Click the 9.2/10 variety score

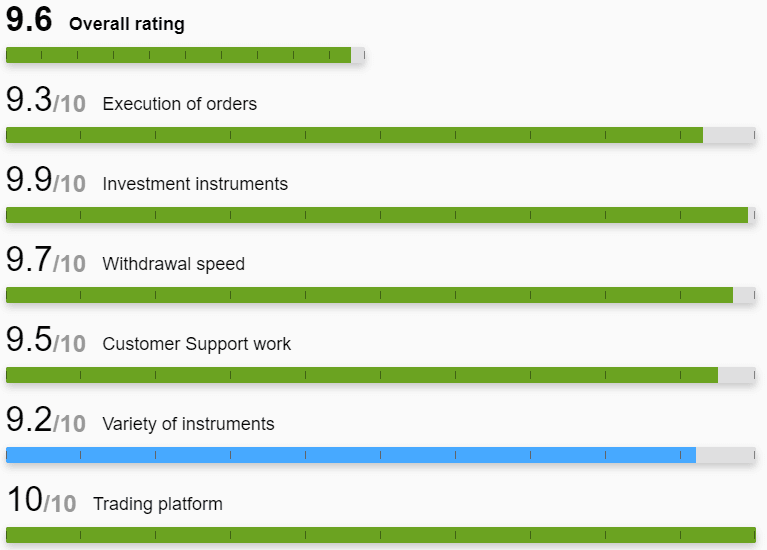pos(46,420)
